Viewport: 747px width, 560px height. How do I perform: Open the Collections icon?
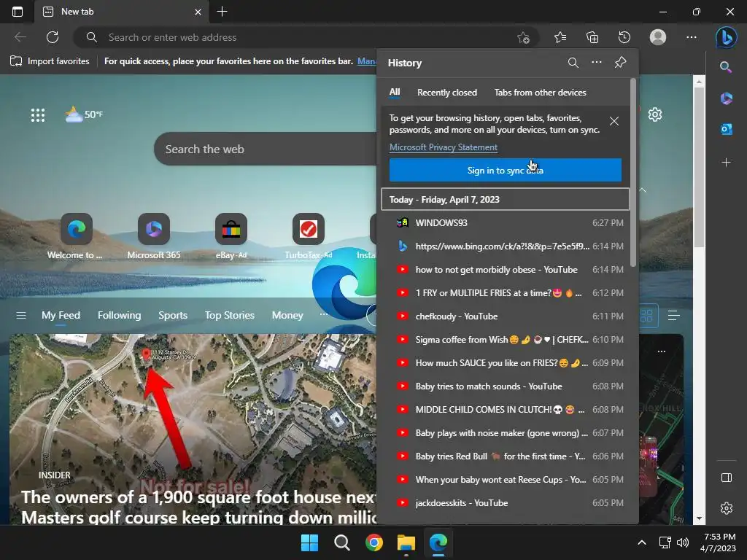pos(592,37)
